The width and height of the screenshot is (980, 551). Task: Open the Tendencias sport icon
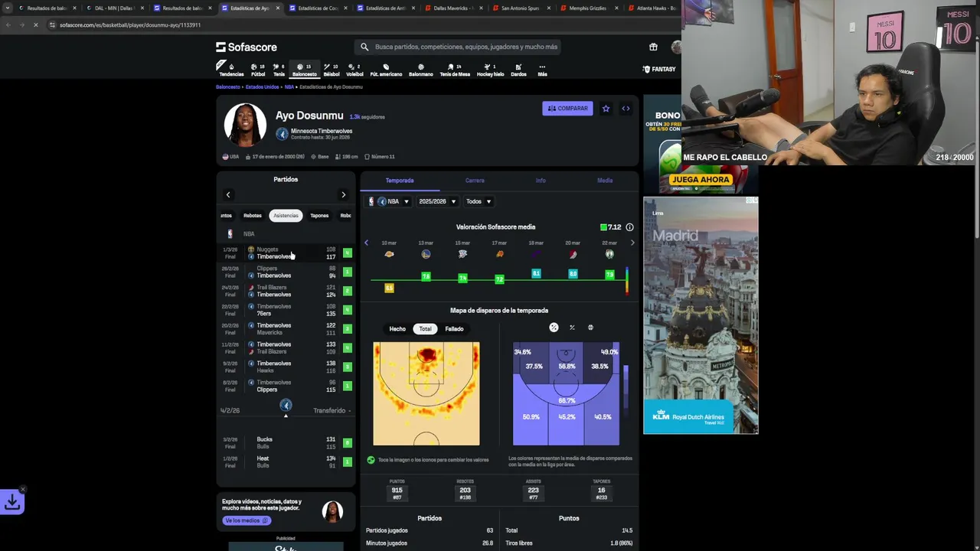[x=231, y=70]
